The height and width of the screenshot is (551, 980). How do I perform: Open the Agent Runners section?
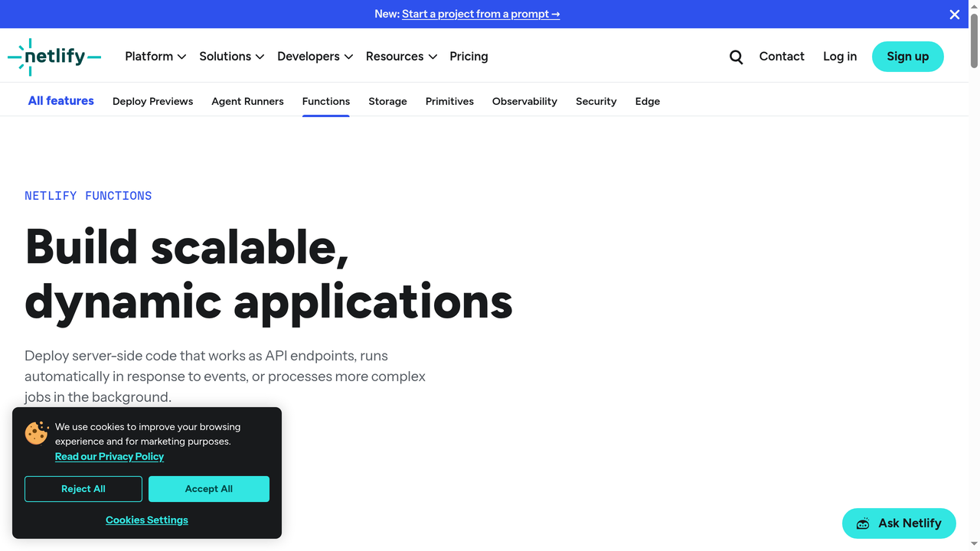(247, 101)
